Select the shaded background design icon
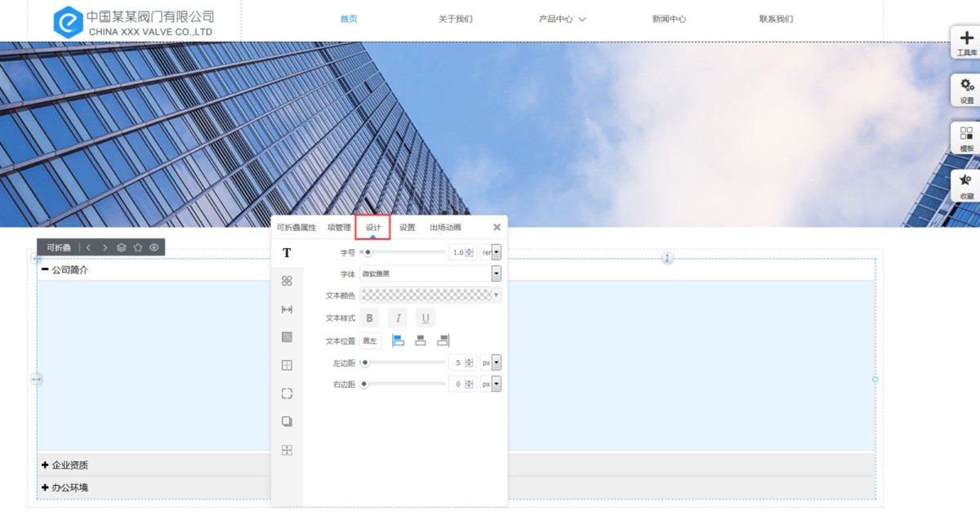Screen dimensions: 980x520 pyautogui.click(x=287, y=337)
